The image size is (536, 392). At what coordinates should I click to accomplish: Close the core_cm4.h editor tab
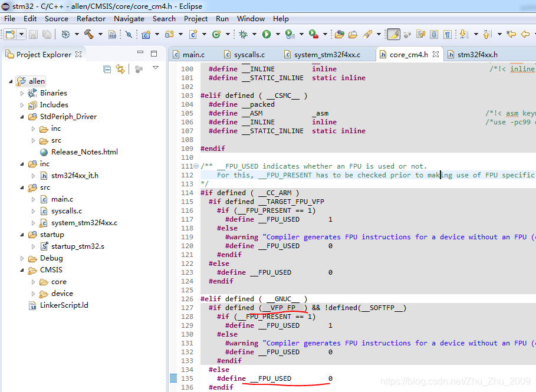pos(436,54)
